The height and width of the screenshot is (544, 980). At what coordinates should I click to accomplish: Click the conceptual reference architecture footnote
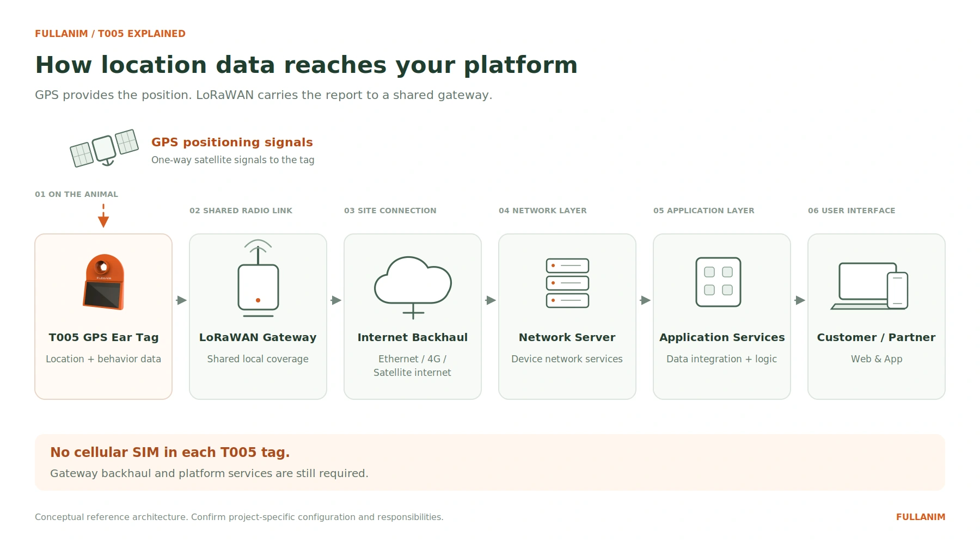pos(239,517)
